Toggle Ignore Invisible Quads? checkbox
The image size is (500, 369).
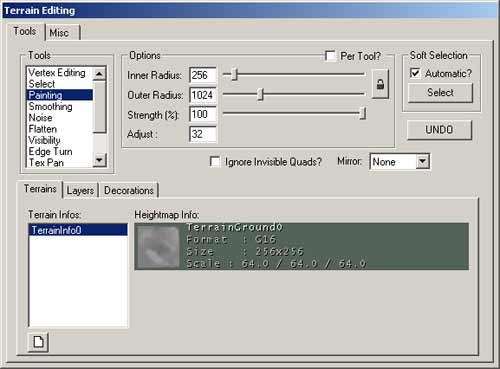click(215, 161)
